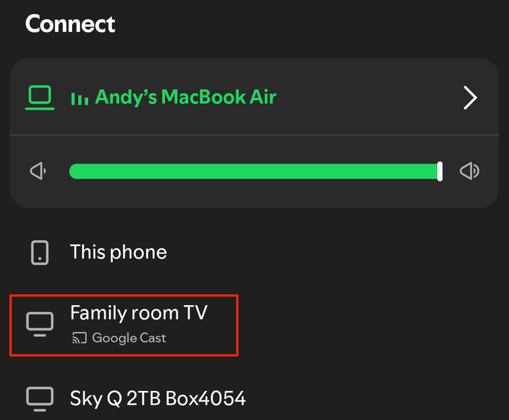Expand Andy's MacBook Air options with the chevron
Image resolution: width=509 pixels, height=420 pixels.
pos(470,97)
